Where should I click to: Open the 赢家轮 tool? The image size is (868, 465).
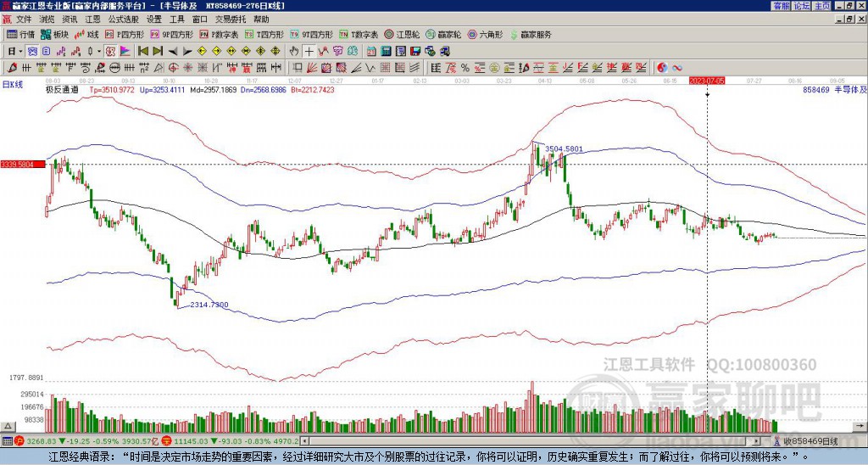click(x=443, y=34)
